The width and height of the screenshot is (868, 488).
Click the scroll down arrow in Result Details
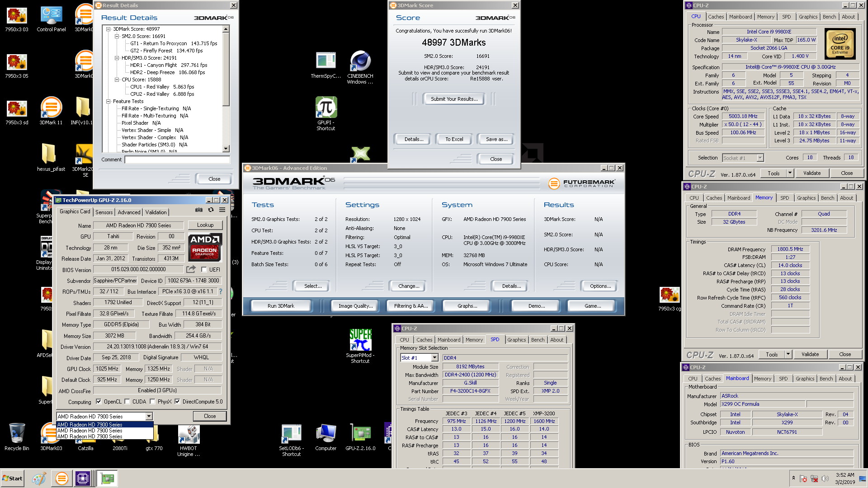pos(226,149)
